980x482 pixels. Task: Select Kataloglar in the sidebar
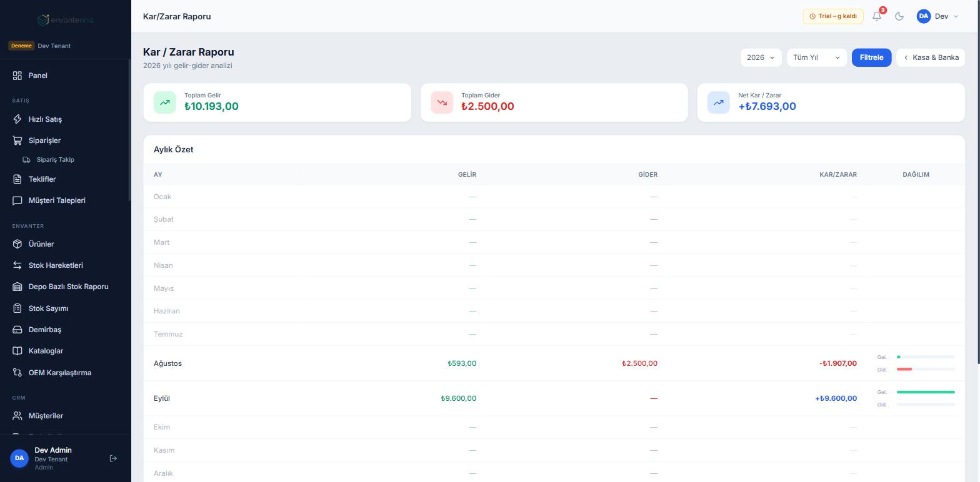(46, 351)
